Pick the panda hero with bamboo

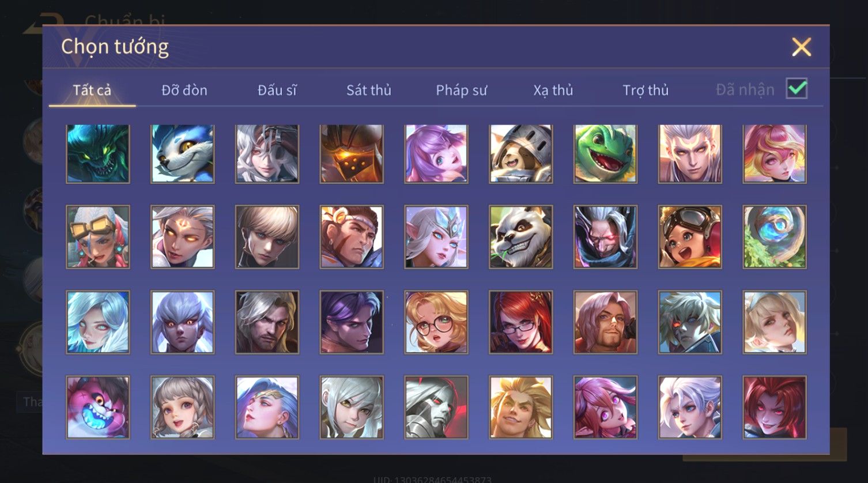(x=521, y=237)
